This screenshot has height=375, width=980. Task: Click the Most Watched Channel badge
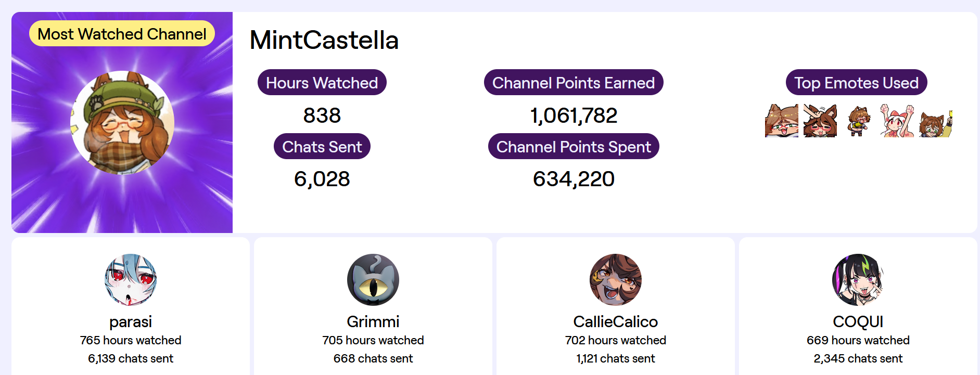point(122,34)
